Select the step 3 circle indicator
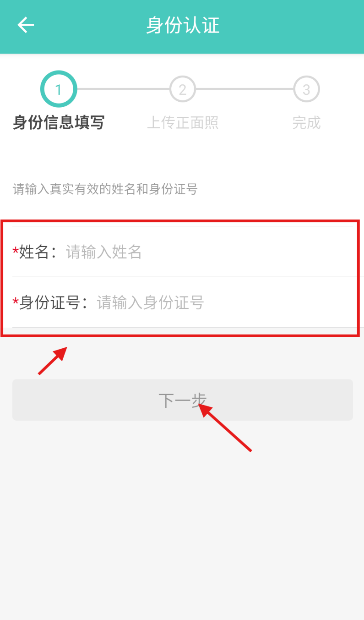The image size is (364, 620). [306, 89]
